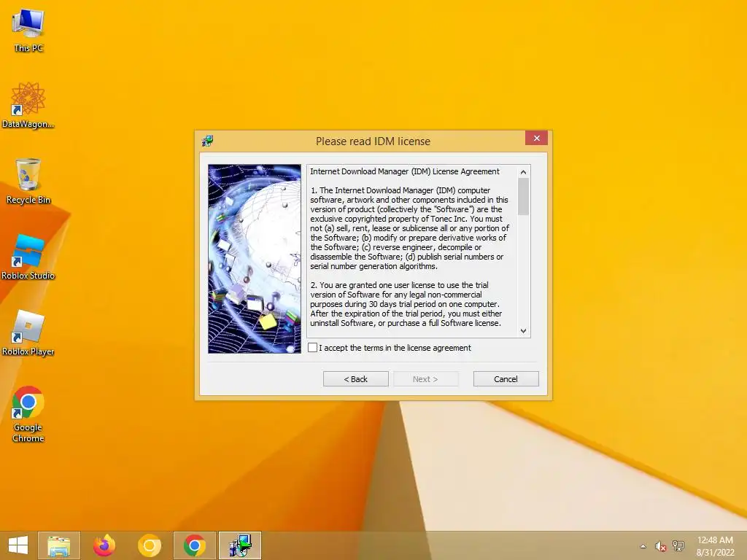The height and width of the screenshot is (560, 747).
Task: Select the Recycle Bin icon
Action: [x=28, y=182]
